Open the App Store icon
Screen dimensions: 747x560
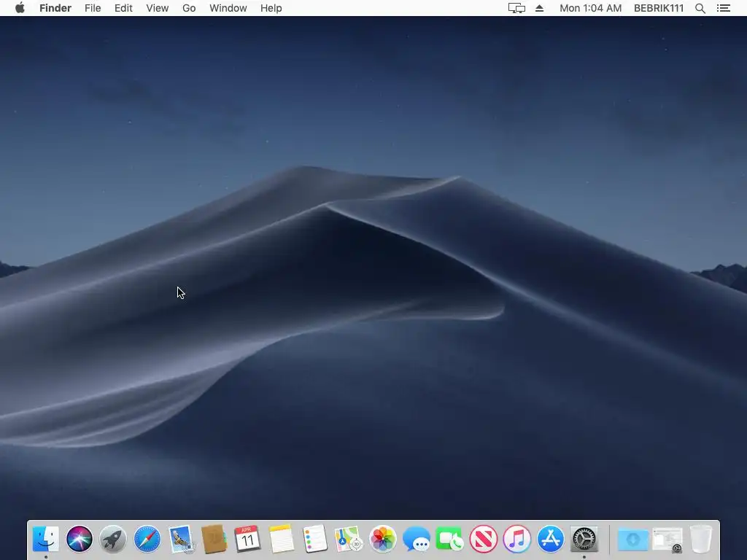click(x=551, y=539)
